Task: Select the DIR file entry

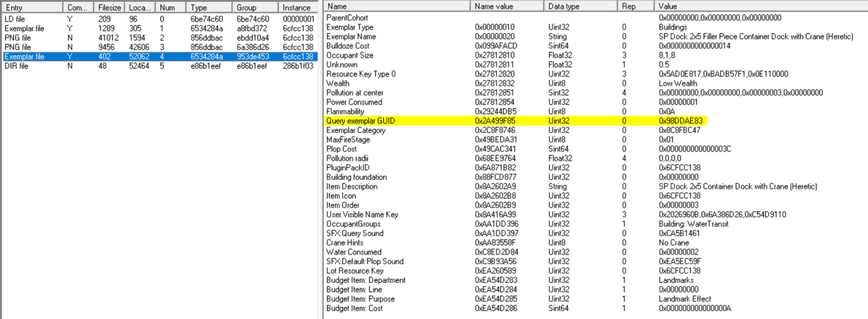Action: 158,67
